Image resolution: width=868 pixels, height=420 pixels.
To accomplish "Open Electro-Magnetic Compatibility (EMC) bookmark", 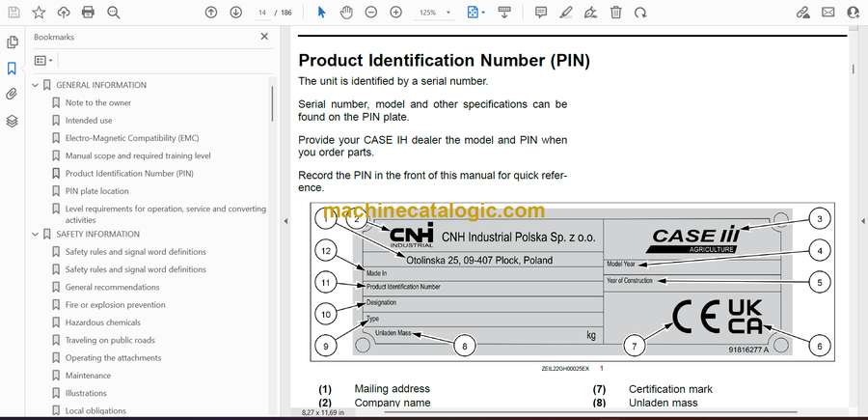I will point(132,138).
